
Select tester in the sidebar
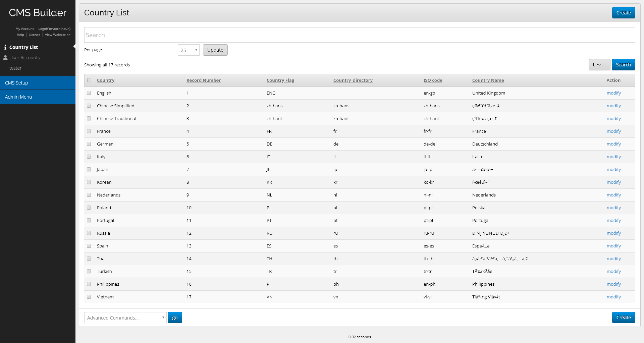tap(15, 68)
